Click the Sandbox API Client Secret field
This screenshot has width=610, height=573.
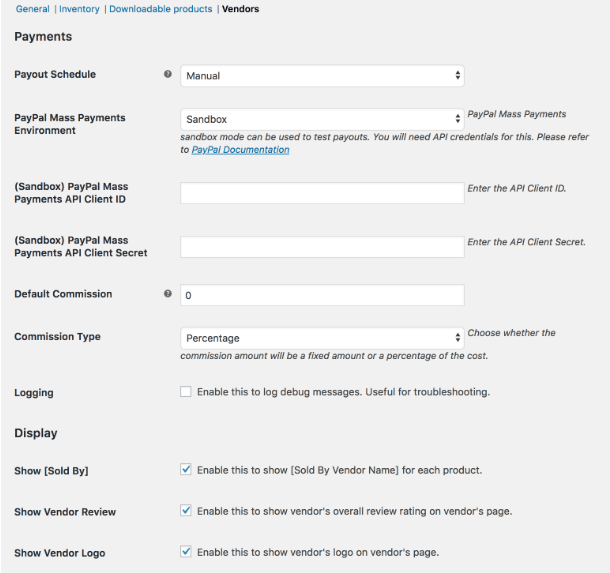[x=322, y=247]
